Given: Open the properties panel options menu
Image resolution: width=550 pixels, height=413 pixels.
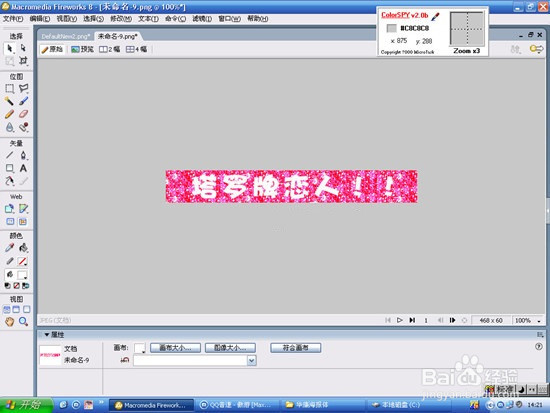Looking at the screenshot, I should (x=540, y=335).
